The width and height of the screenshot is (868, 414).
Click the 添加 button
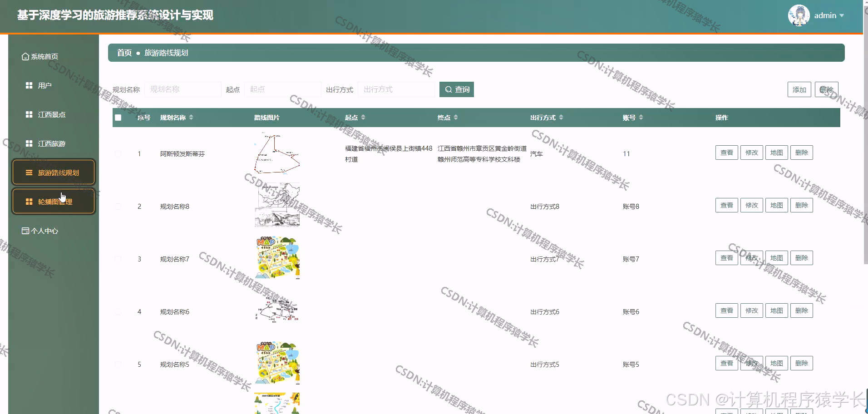(x=799, y=89)
